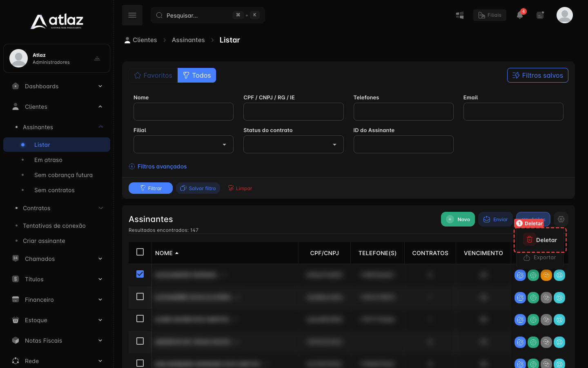Click the Atlaz logo
This screenshot has height=368, width=588.
(x=57, y=21)
